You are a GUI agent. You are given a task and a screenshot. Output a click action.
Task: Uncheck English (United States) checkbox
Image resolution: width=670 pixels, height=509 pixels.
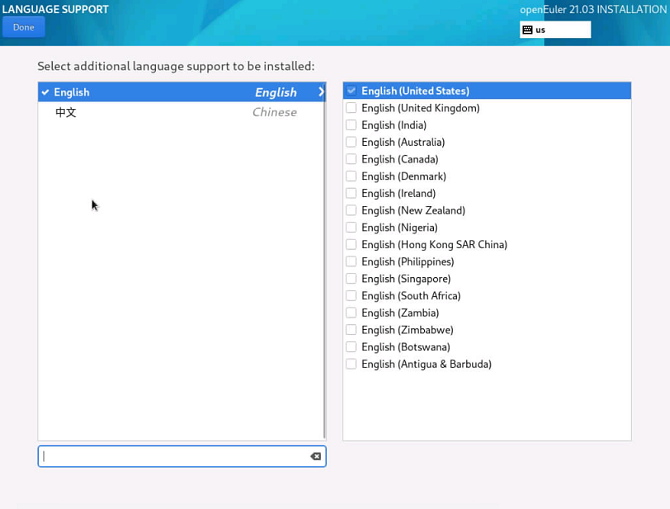pyautogui.click(x=351, y=91)
